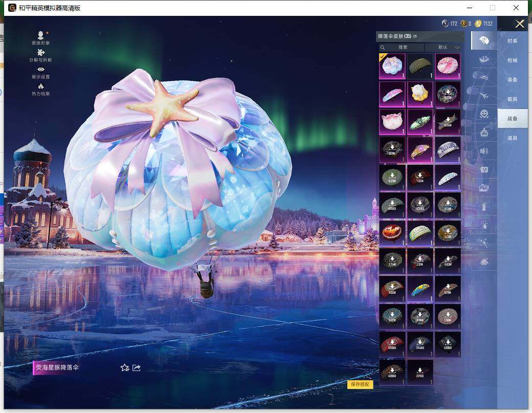532x413 pixels.
Task: Click the 荧海星豚降落伞 name label
Action: point(57,367)
